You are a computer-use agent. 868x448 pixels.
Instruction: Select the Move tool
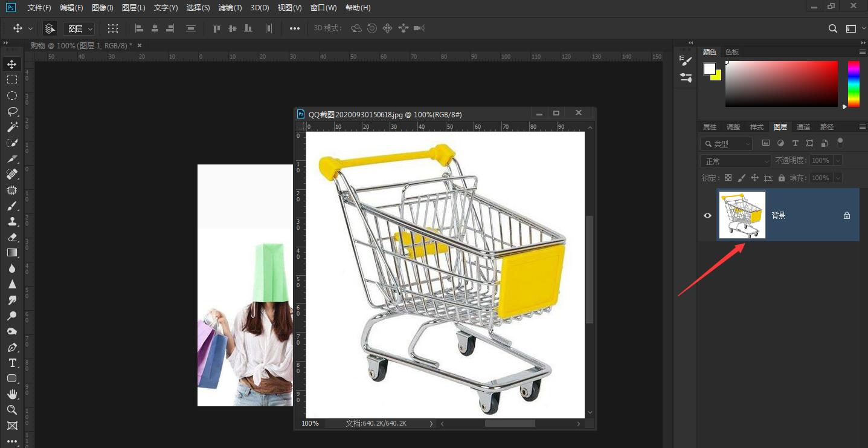(x=12, y=63)
